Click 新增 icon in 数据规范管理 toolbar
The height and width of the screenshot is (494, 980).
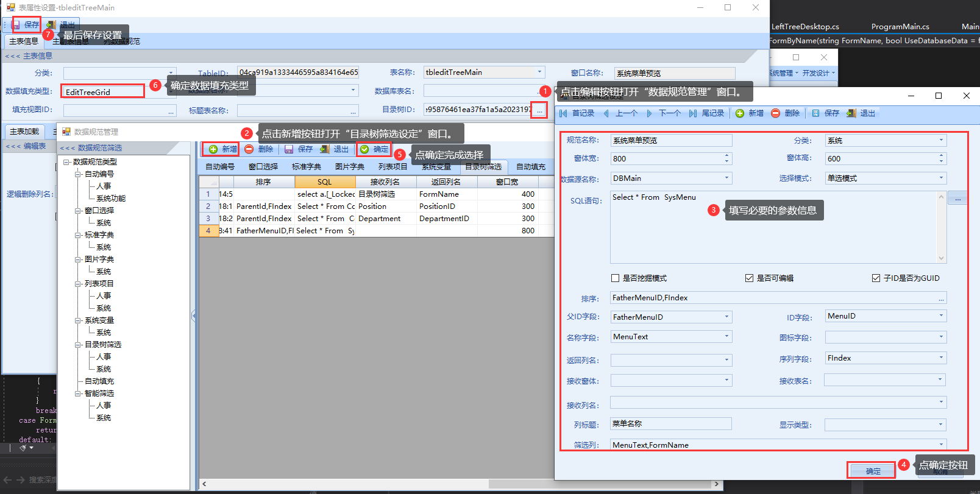pyautogui.click(x=213, y=149)
